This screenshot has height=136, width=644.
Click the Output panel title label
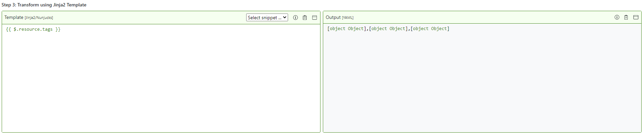click(333, 17)
